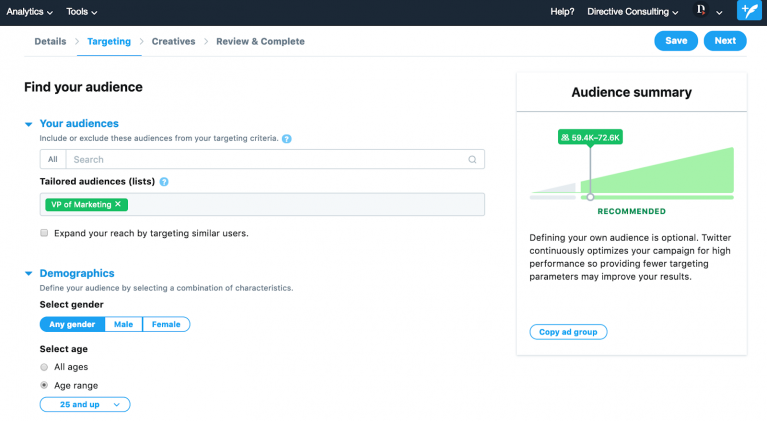This screenshot has width=767, height=421.
Task: Remove the VP of Marketing audience tag
Action: (118, 204)
